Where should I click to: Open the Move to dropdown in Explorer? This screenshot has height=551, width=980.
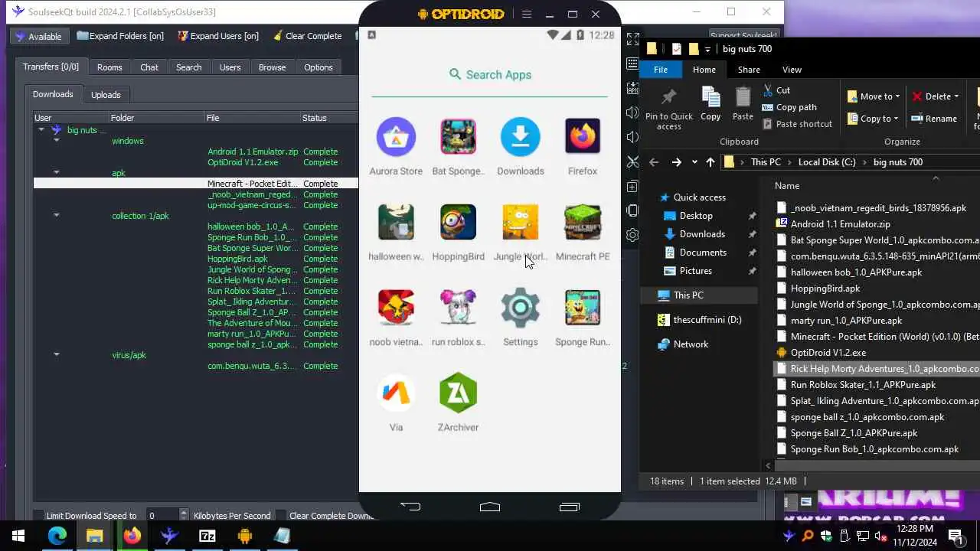point(874,96)
